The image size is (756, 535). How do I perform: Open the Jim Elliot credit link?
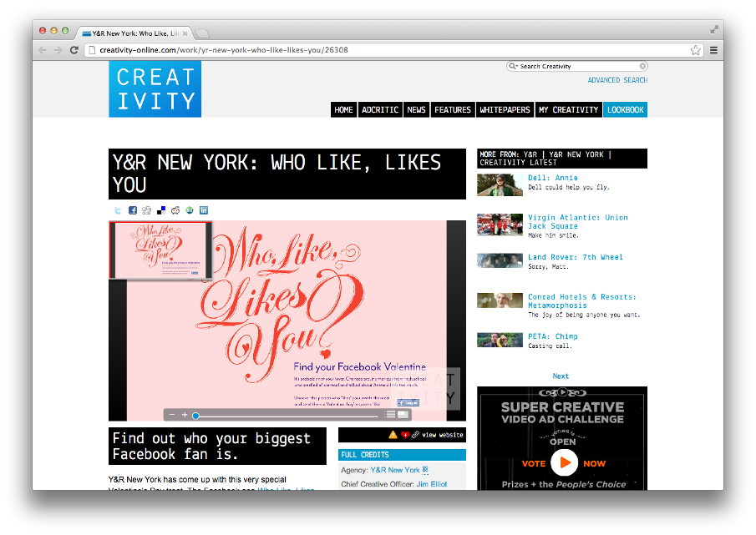(432, 484)
